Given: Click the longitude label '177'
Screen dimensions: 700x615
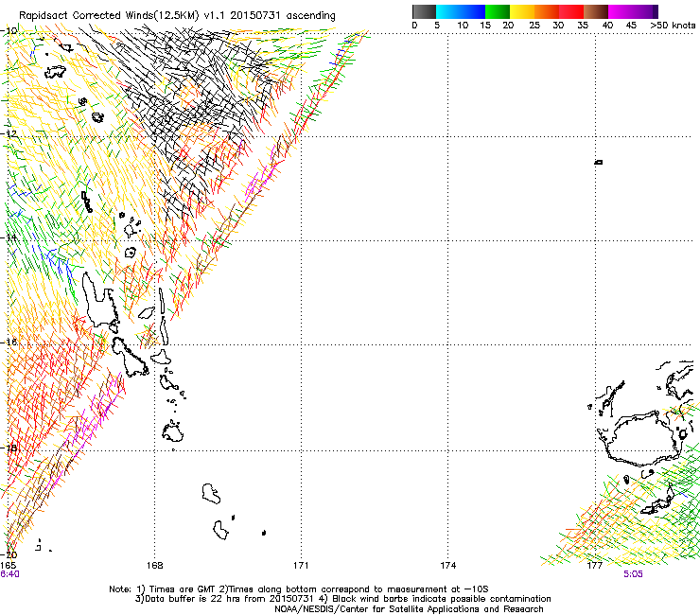Looking at the screenshot, I should [x=595, y=566].
